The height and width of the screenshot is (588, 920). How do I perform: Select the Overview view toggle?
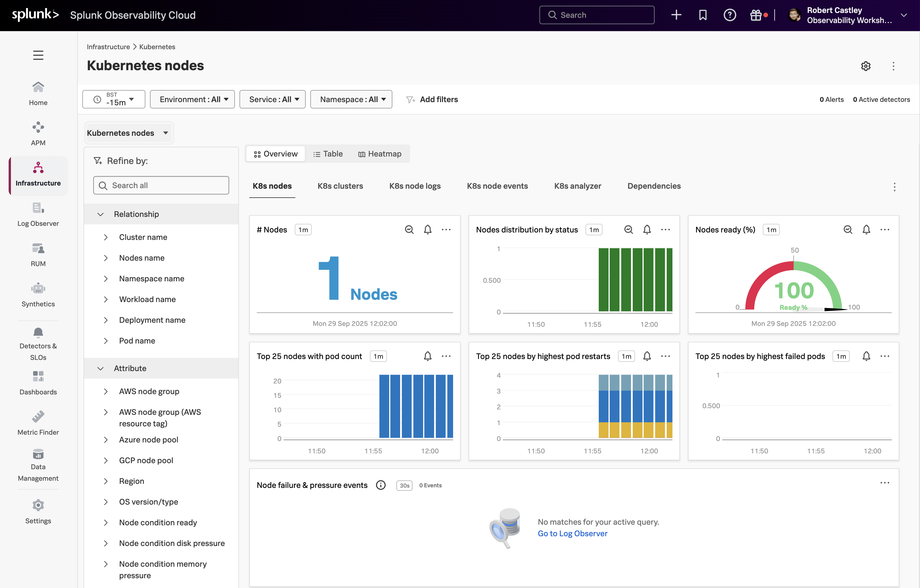point(275,154)
